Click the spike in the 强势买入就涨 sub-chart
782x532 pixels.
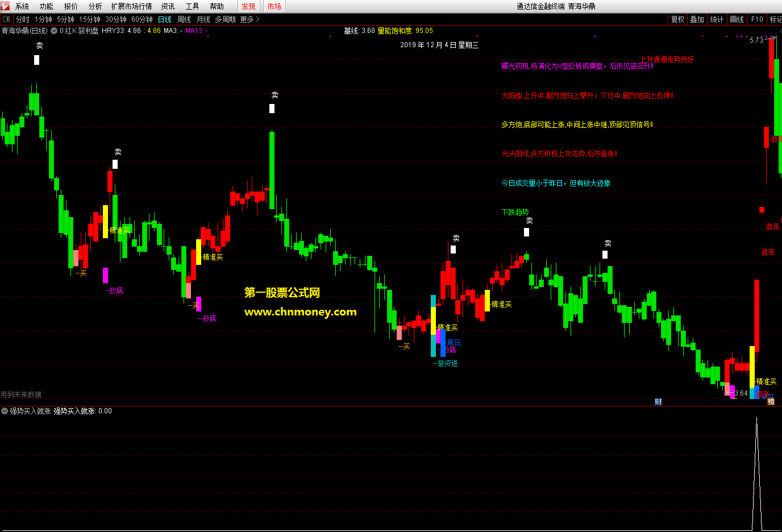pos(756,473)
